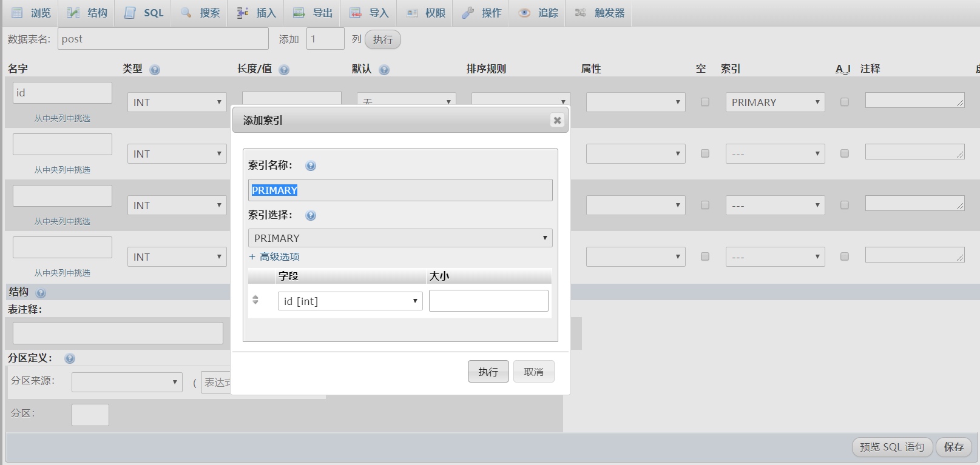Enable A_I checkbox in third column row

tap(844, 205)
